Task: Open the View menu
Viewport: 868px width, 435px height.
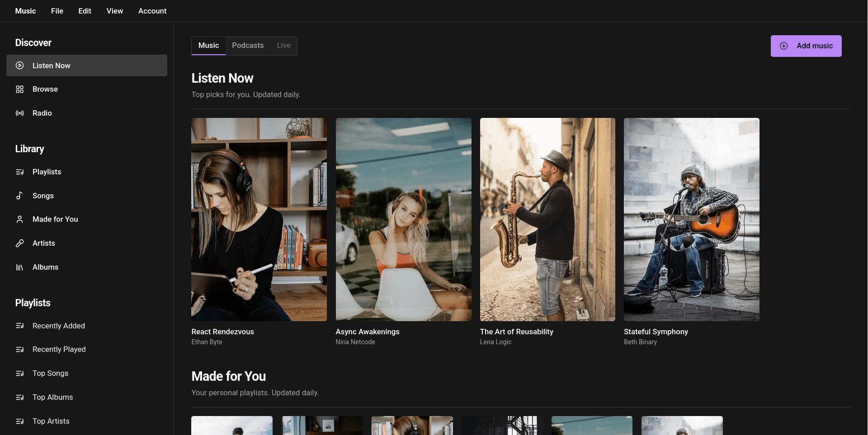Action: pos(115,11)
